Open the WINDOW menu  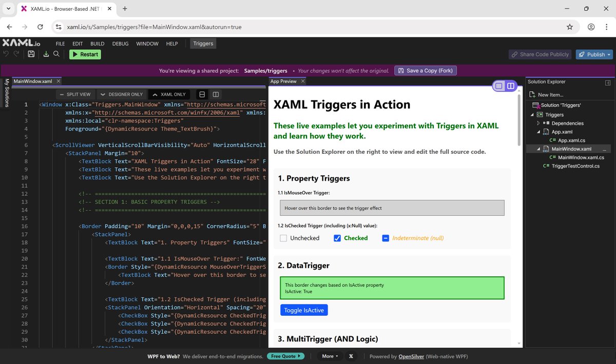tap(147, 44)
